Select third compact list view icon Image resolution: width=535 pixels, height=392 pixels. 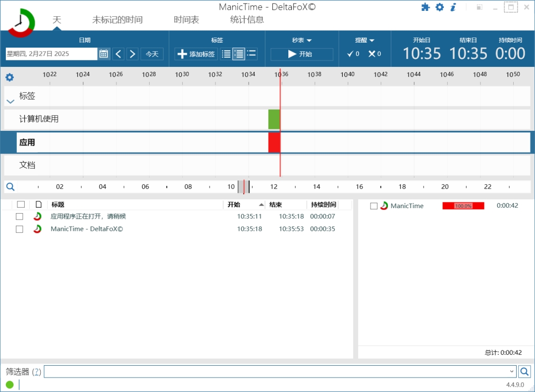point(252,54)
